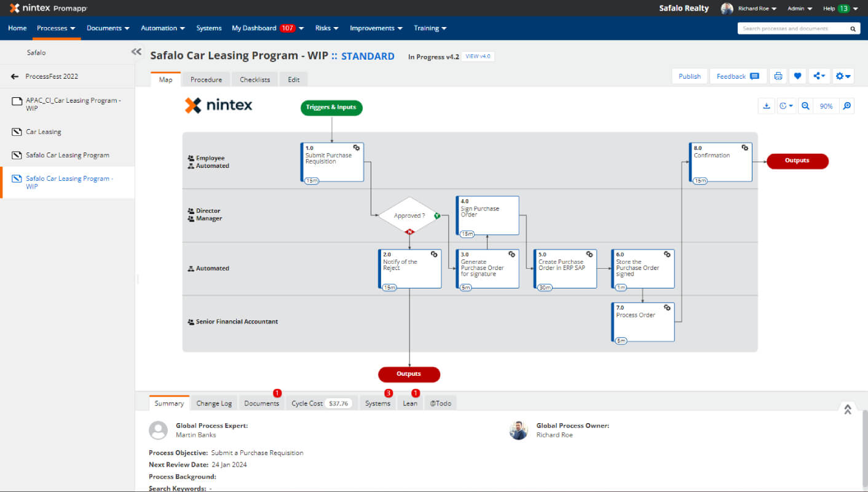
Task: Zoom out of the process map
Action: [x=805, y=106]
